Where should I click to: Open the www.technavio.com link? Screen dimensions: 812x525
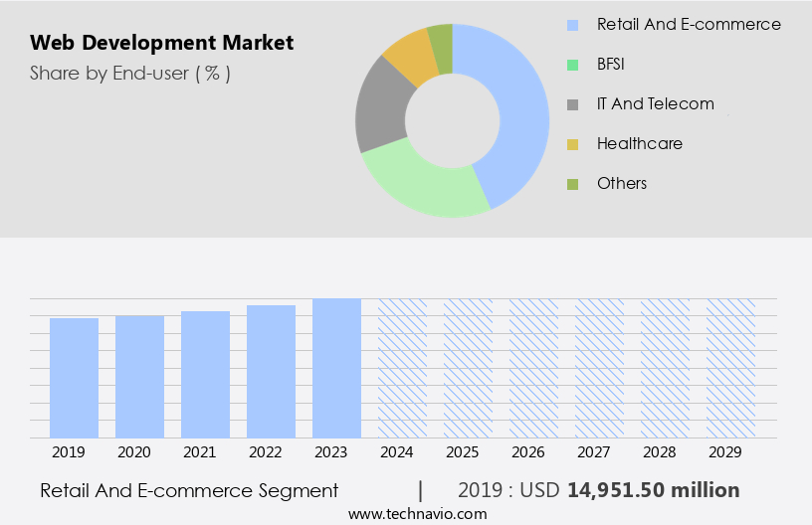(x=418, y=514)
